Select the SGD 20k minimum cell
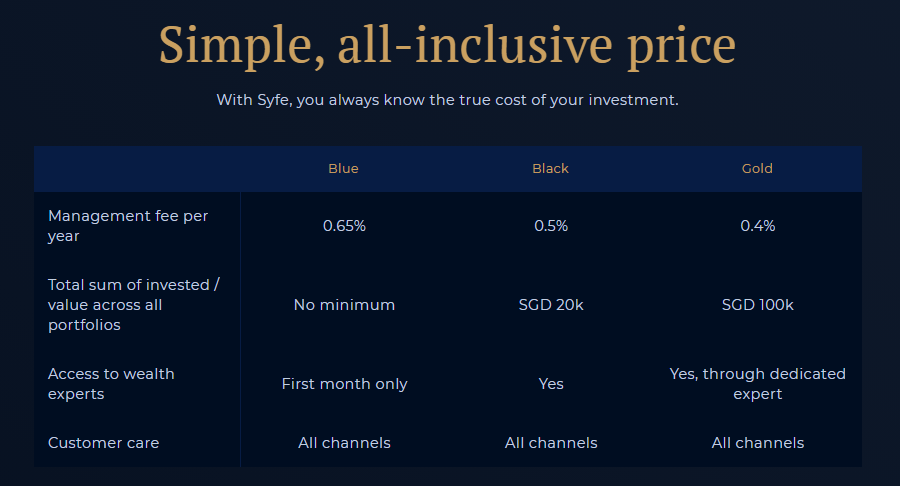Viewport: 900px width, 486px height. (x=551, y=305)
